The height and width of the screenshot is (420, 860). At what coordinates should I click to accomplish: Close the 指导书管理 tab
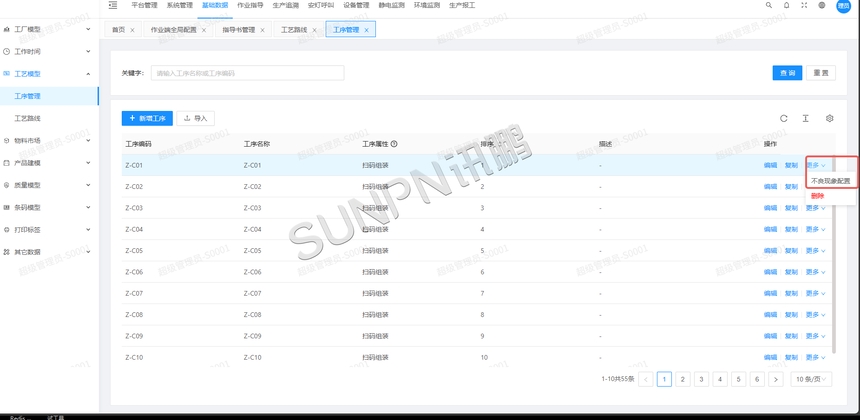(x=262, y=30)
